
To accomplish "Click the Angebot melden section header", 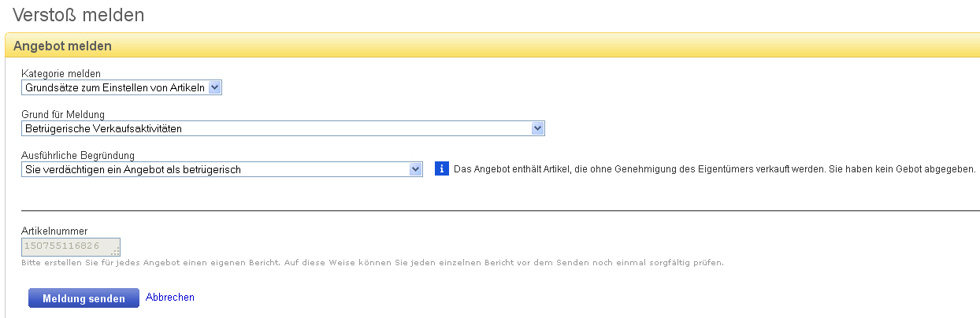I will [63, 46].
